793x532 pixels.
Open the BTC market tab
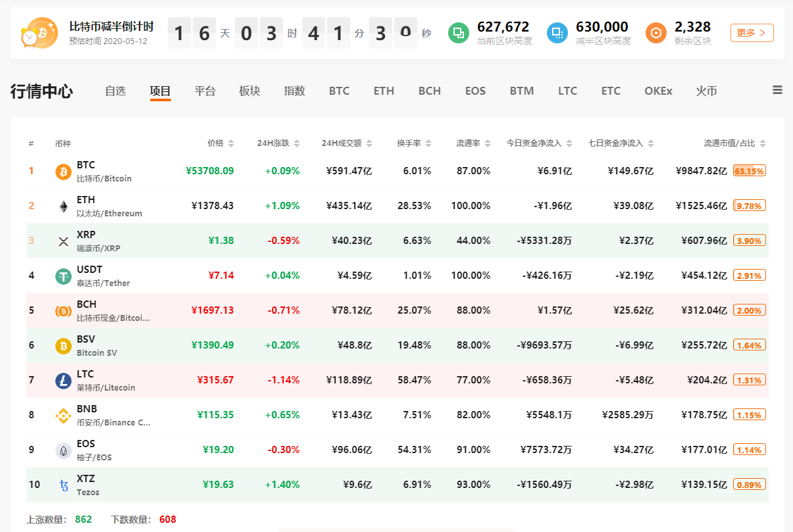point(340,91)
